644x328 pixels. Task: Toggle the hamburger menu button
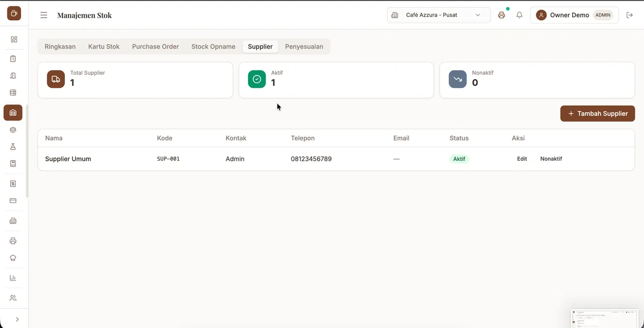click(44, 15)
